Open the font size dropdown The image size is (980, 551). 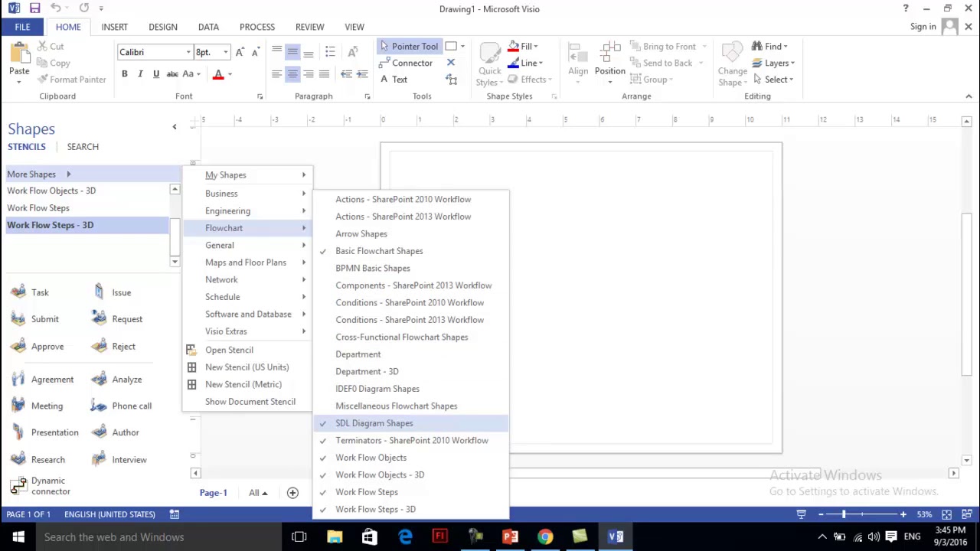226,52
